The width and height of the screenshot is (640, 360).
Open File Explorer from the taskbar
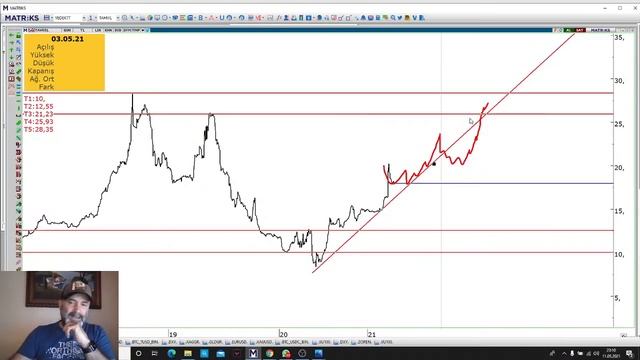188,353
